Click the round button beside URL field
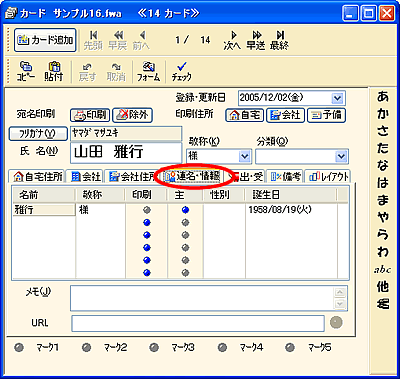 [336, 322]
